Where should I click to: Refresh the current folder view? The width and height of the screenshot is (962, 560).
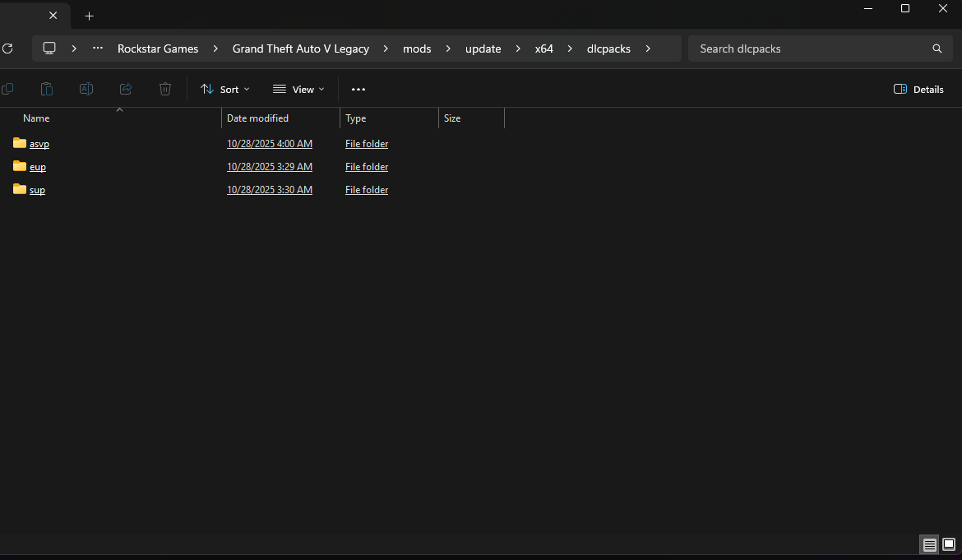pyautogui.click(x=7, y=49)
